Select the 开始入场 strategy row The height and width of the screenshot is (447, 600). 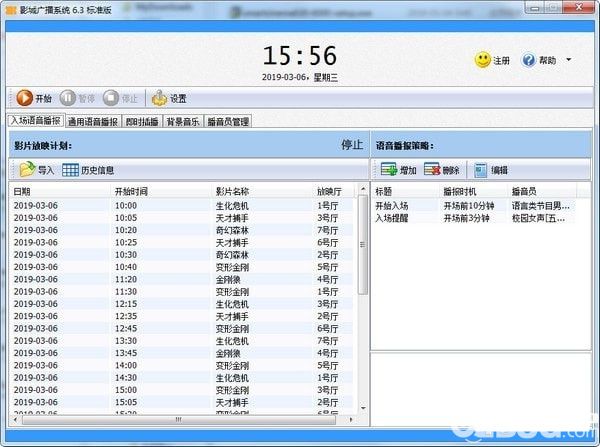[x=474, y=206]
